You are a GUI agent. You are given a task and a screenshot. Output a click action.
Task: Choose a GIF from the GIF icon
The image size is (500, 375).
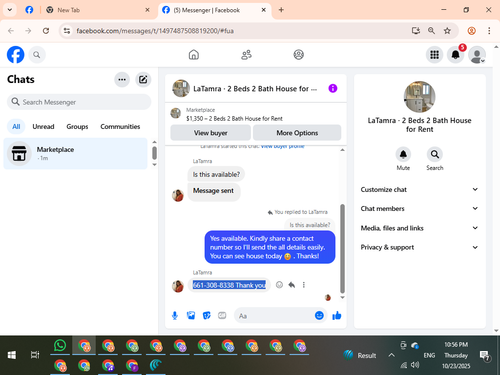(x=222, y=315)
